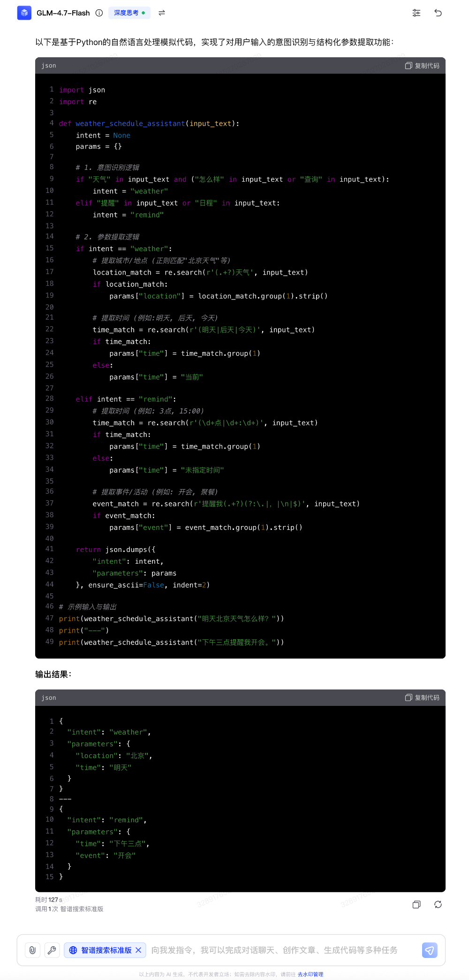Click the message input field
This screenshot has width=469, height=980.
tap(281, 950)
